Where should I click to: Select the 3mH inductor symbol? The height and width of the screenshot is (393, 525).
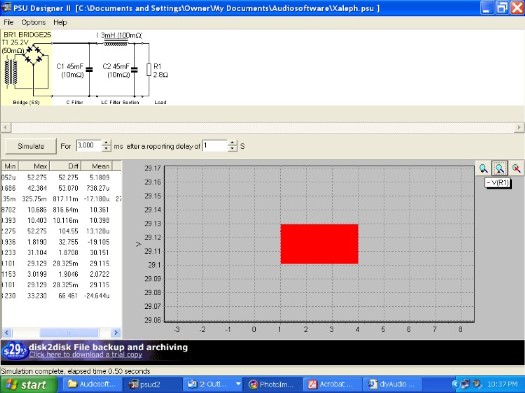[x=116, y=43]
